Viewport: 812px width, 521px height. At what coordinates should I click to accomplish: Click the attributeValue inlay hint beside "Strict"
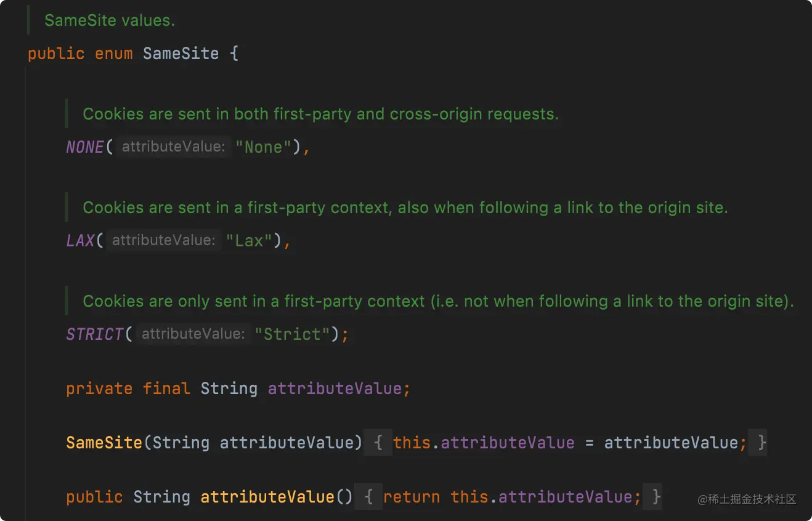(192, 334)
